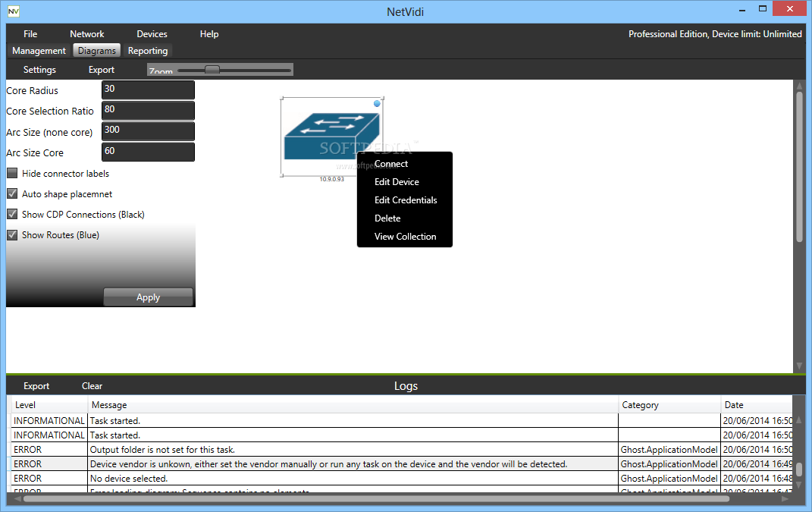Screen dimensions: 812x512
Task: Click 'Professional Edition, Device limit: Unlimited' text
Action: pyautogui.click(x=715, y=33)
